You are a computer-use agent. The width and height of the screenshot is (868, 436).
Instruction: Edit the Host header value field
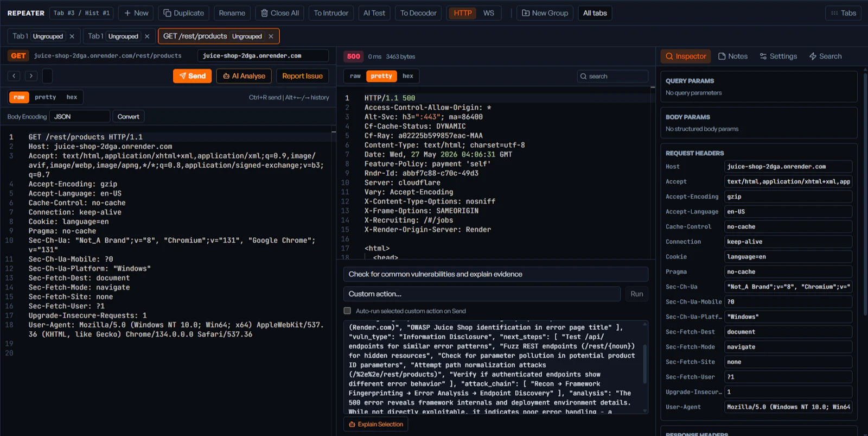(788, 167)
